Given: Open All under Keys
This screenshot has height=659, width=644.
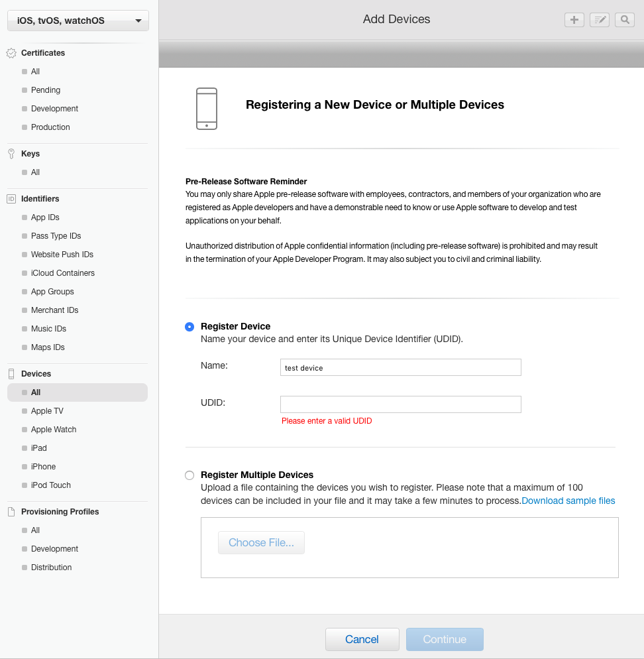Looking at the screenshot, I should pos(35,172).
